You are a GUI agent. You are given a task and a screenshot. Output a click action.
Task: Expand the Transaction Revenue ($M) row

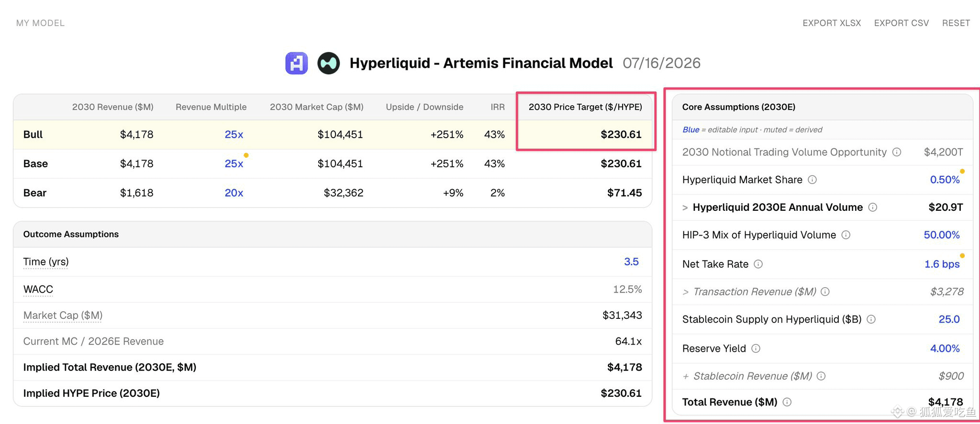click(x=686, y=292)
